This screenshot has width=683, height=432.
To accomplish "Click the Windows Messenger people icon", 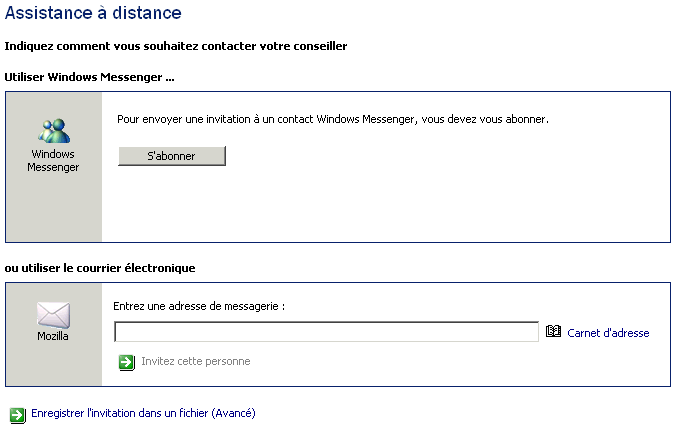I will (x=54, y=131).
